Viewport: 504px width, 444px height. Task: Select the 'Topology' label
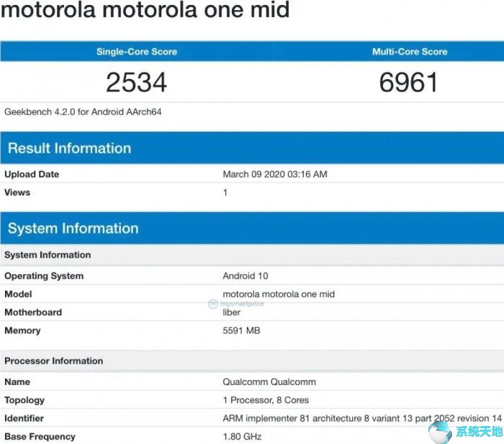pos(24,400)
